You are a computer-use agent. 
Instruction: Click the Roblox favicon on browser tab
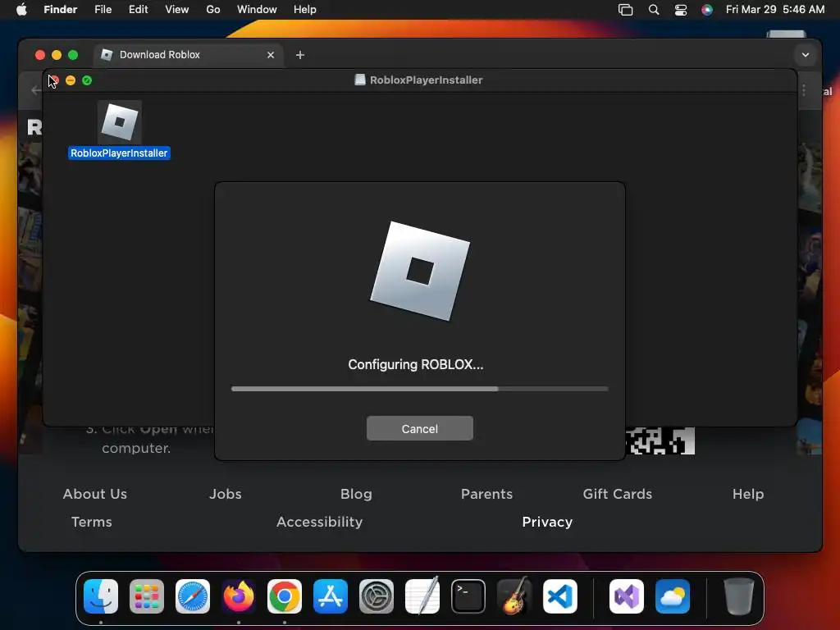tap(107, 55)
